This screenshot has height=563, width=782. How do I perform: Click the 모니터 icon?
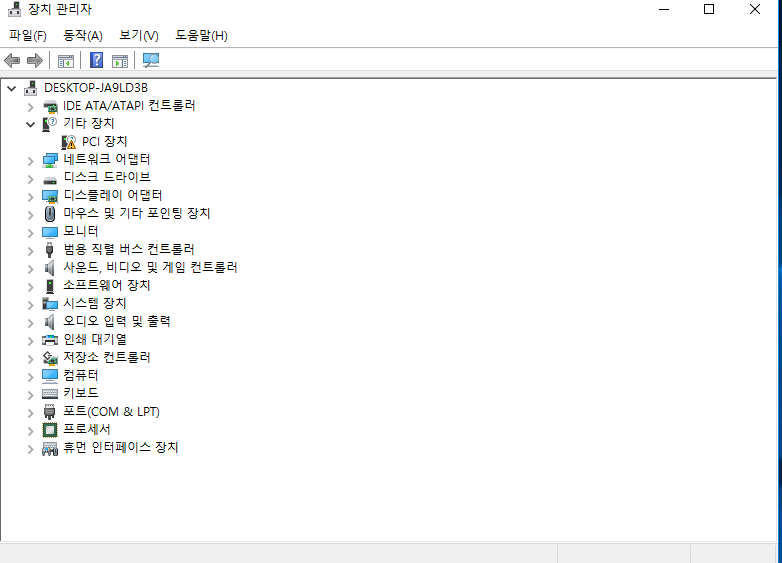click(50, 232)
